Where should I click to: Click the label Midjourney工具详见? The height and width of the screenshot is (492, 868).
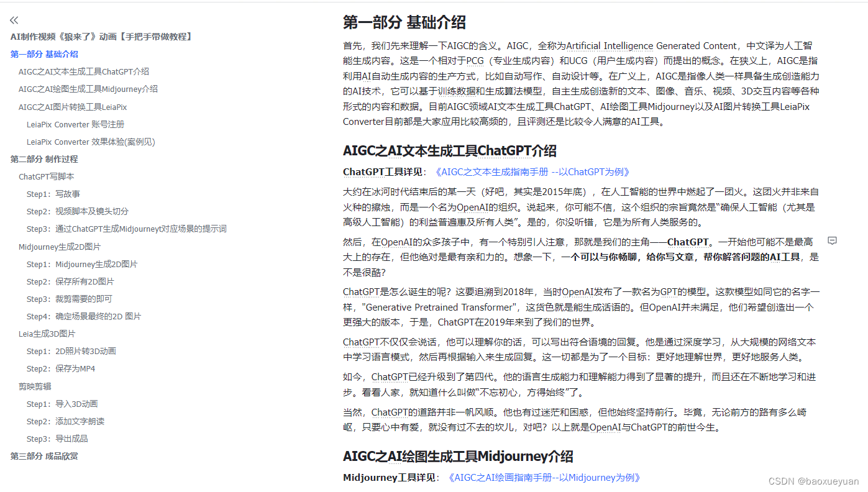point(389,478)
